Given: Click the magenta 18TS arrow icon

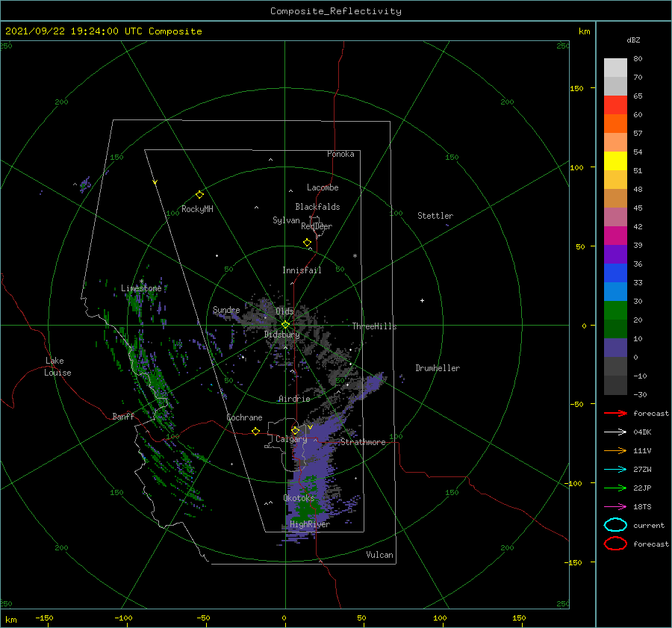Looking at the screenshot, I should click(x=615, y=507).
